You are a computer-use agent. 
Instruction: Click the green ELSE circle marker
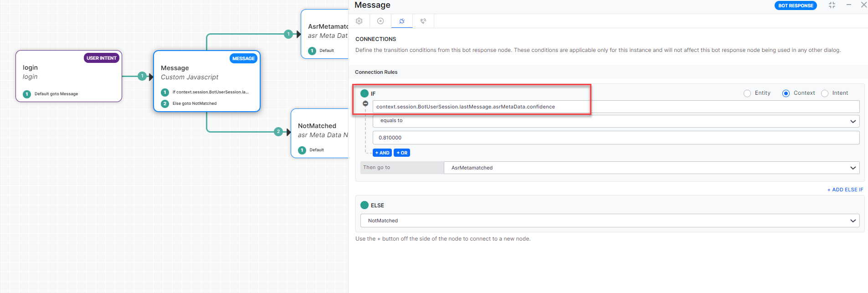pos(365,205)
